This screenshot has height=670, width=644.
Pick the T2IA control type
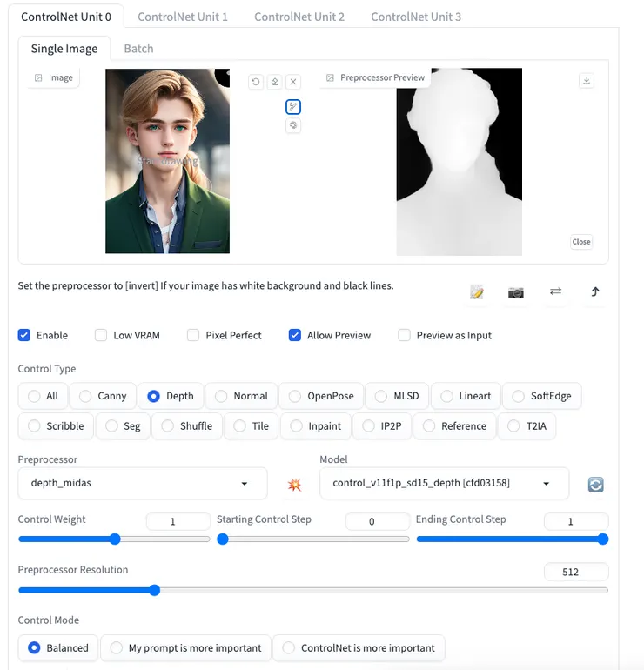[x=527, y=426]
